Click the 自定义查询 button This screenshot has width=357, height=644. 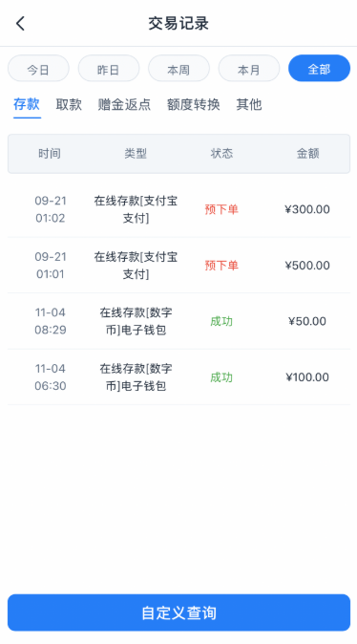pyautogui.click(x=178, y=612)
